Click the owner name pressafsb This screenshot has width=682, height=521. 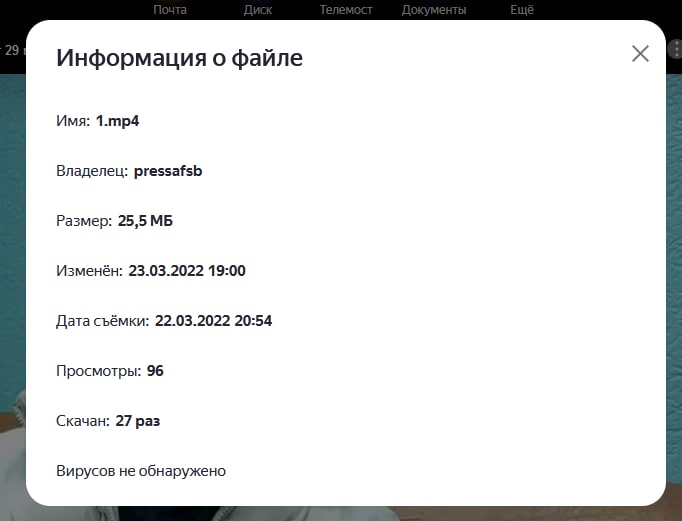[x=168, y=171]
